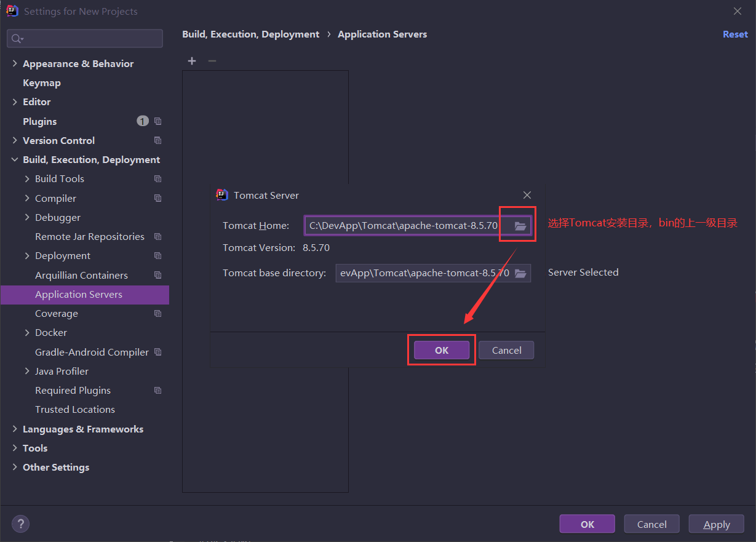
Task: Click the minus icon to remove server
Action: (212, 61)
